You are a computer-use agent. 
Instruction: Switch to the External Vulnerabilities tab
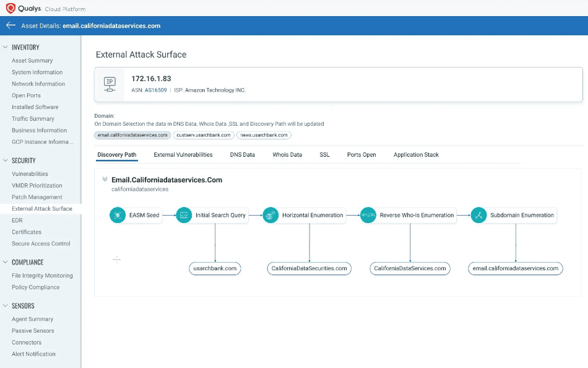183,155
